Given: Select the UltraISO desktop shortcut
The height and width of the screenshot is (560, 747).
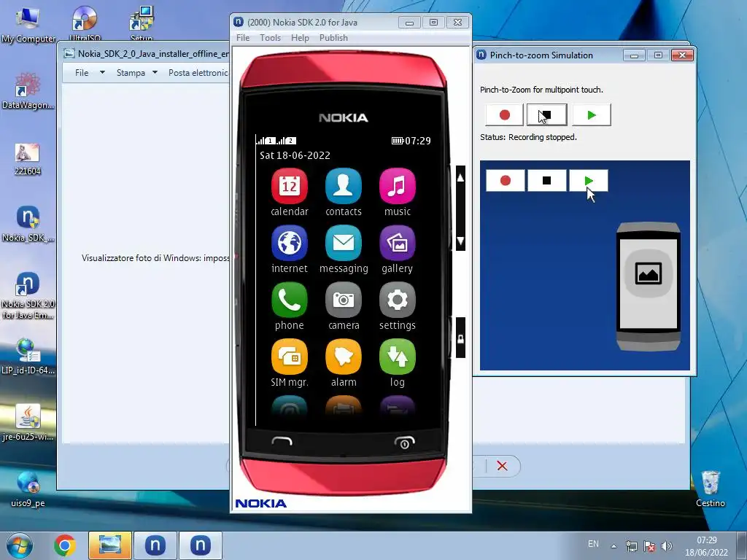Looking at the screenshot, I should point(85,23).
